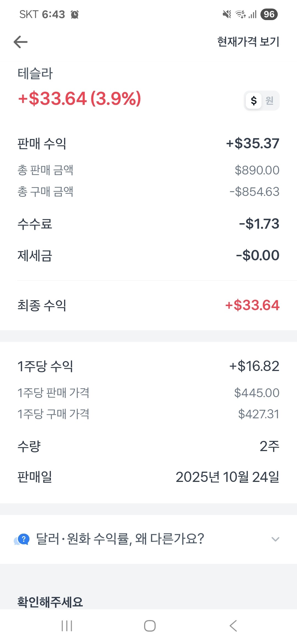Select the 테슬라 stock title
This screenshot has width=297, height=644.
click(x=35, y=74)
